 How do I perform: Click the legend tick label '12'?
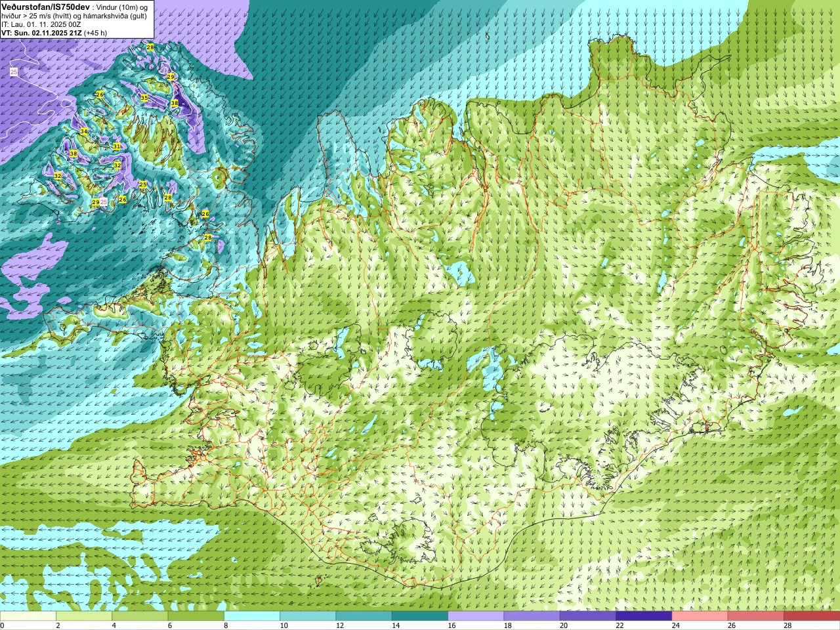point(340,625)
